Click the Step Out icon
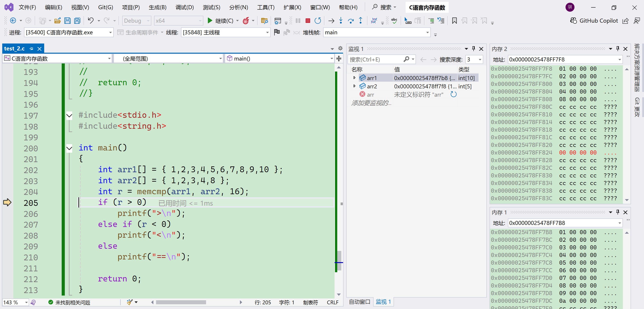 [361, 21]
